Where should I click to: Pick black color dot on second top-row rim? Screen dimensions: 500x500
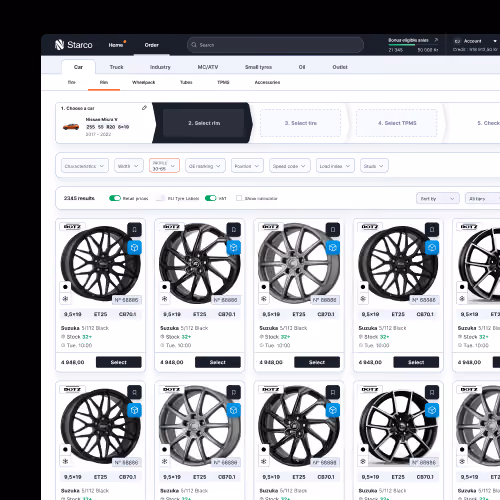165,287
